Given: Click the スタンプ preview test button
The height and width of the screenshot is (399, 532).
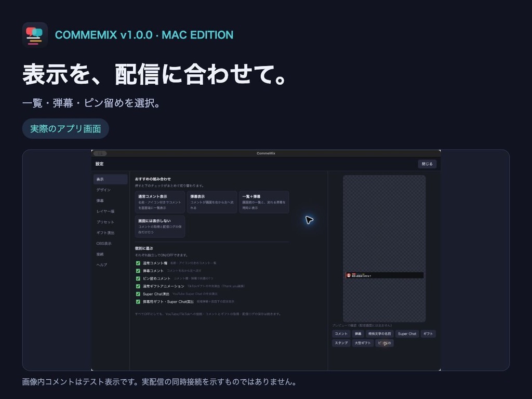Looking at the screenshot, I should click(x=341, y=343).
